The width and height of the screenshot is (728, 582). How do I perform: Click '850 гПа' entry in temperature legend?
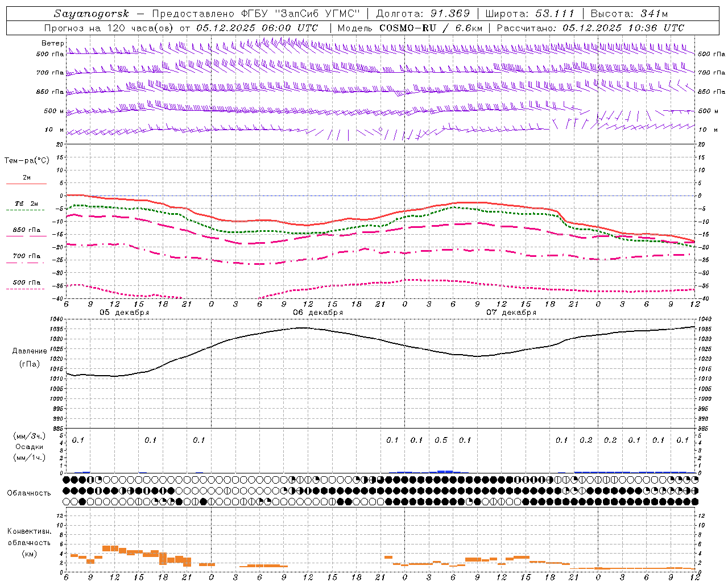pyautogui.click(x=27, y=230)
